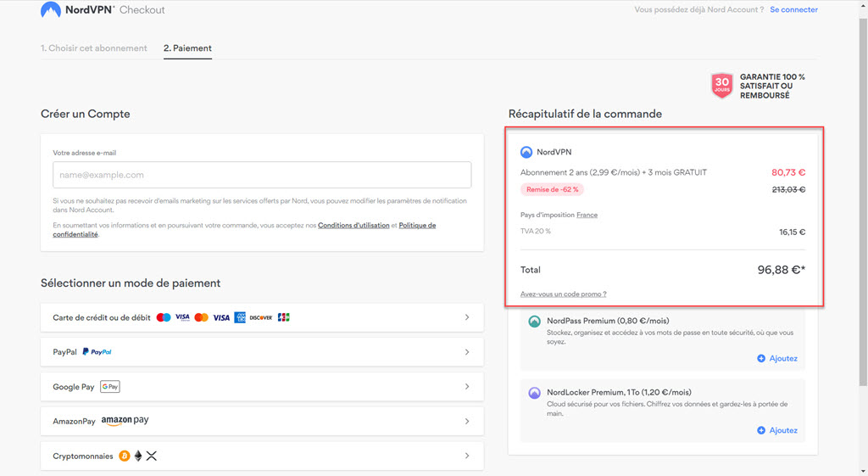This screenshot has width=868, height=476.
Task: Click the Bitcoin icon in Cryptomonnaies row
Action: coord(125,456)
